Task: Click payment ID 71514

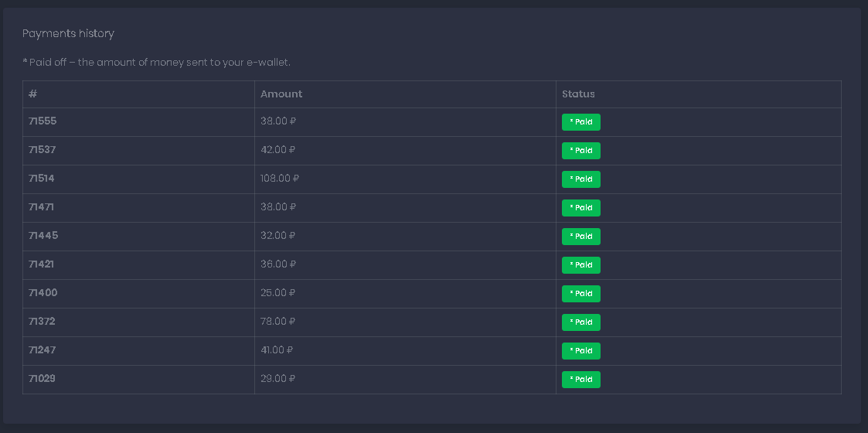Action: tap(42, 179)
